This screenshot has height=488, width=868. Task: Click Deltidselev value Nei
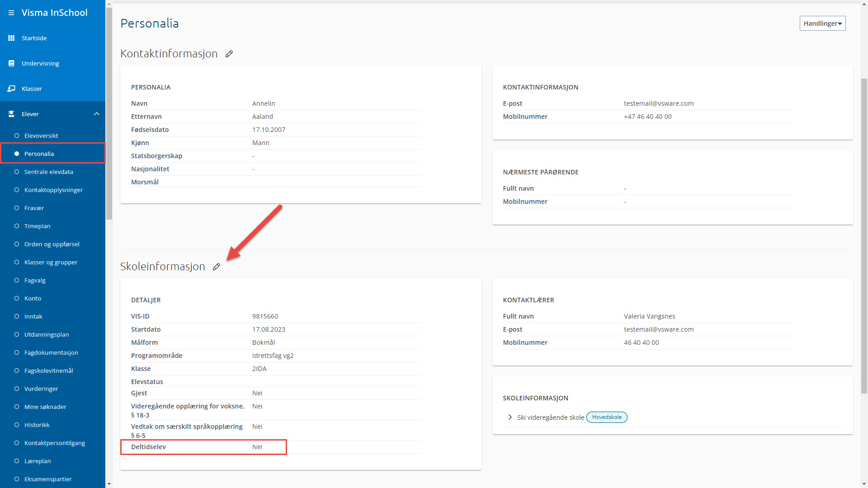click(x=257, y=447)
